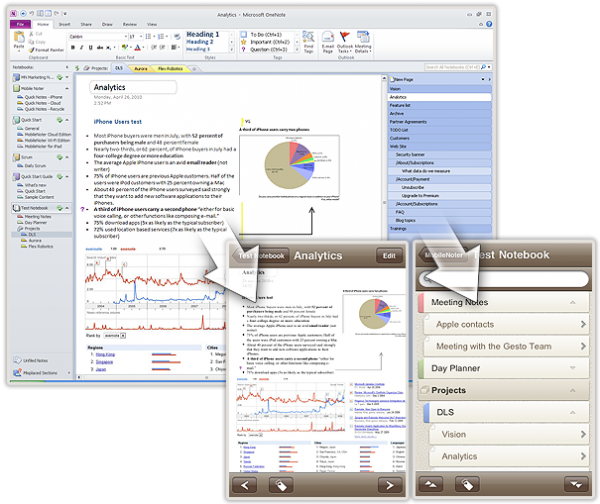The image size is (600, 504).
Task: Check the To Do tag checkbox
Action: coord(245,35)
